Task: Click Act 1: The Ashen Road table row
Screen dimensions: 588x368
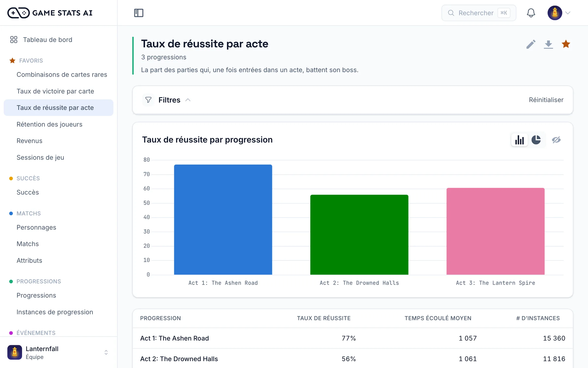Action: pos(353,338)
